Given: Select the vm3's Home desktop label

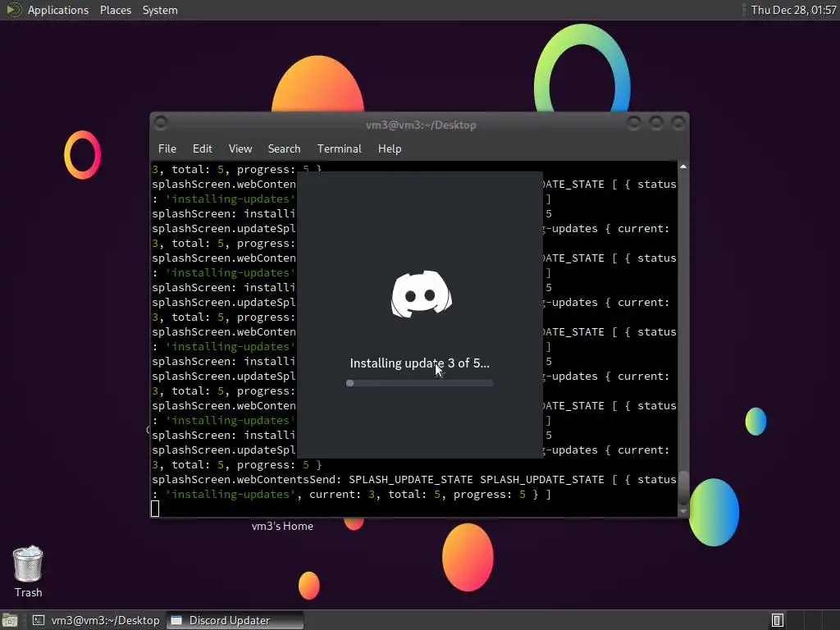Looking at the screenshot, I should [282, 526].
